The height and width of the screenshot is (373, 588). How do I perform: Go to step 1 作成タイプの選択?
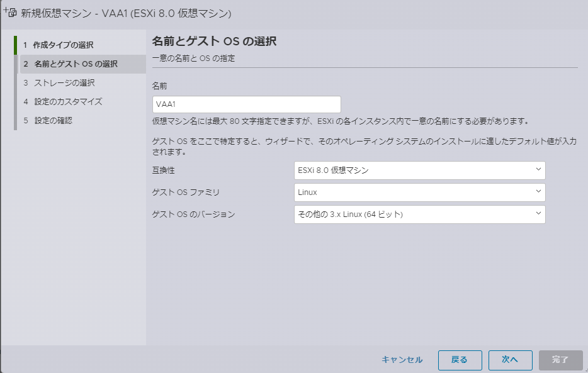tap(63, 45)
